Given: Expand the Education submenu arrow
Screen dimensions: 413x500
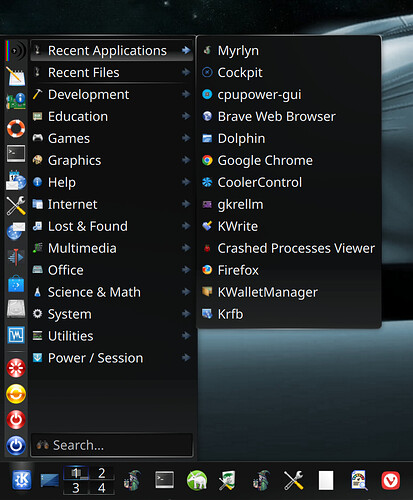Looking at the screenshot, I should (186, 116).
